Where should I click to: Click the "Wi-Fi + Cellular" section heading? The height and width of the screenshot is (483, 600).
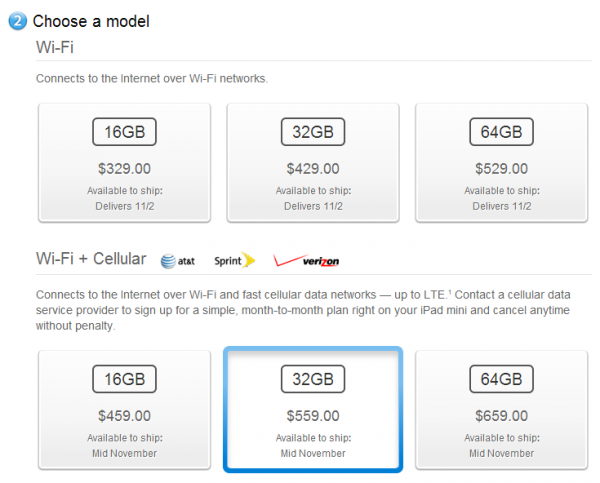pos(91,260)
